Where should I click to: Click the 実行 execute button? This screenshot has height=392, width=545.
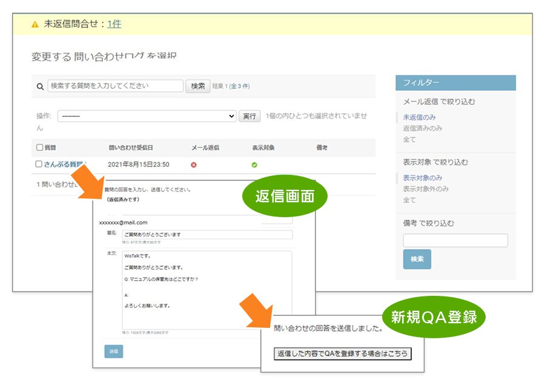(250, 116)
